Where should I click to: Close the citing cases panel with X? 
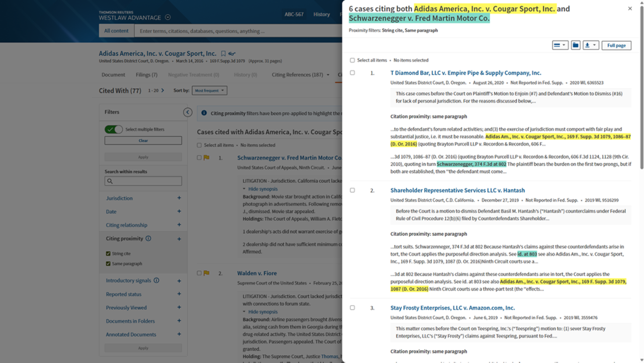pos(630,9)
